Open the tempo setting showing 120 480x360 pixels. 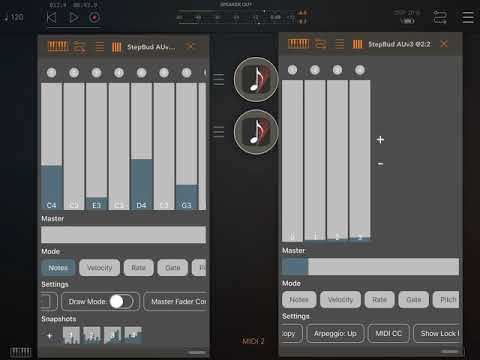(14, 17)
